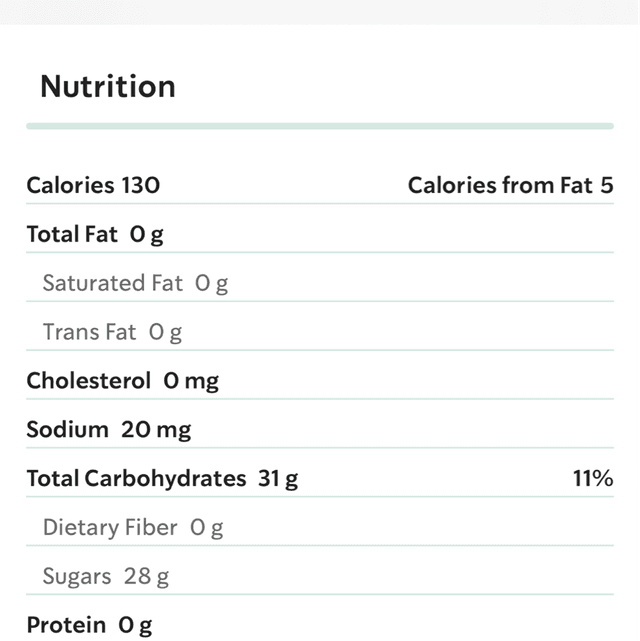Click the 28 g sugars value

pyautogui.click(x=147, y=577)
